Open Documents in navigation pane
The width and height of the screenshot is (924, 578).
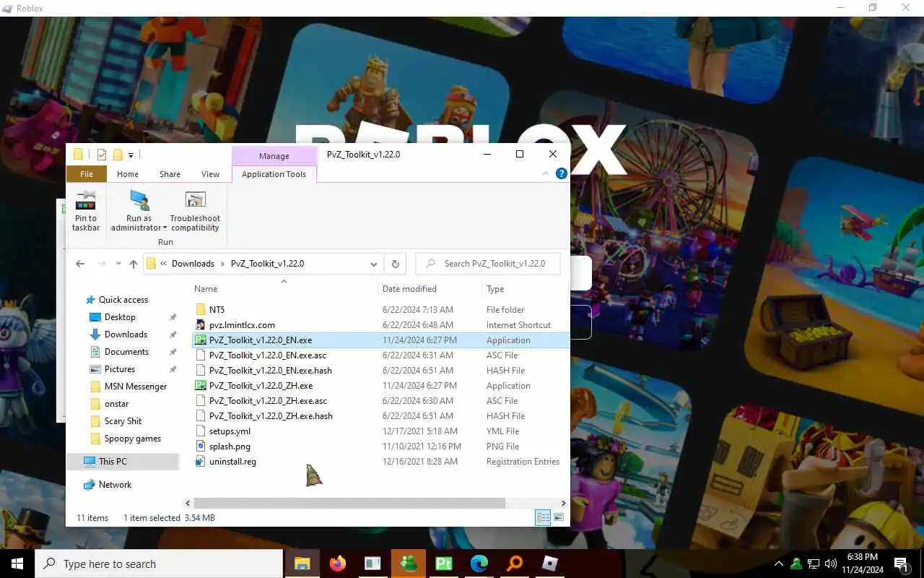pyautogui.click(x=126, y=352)
